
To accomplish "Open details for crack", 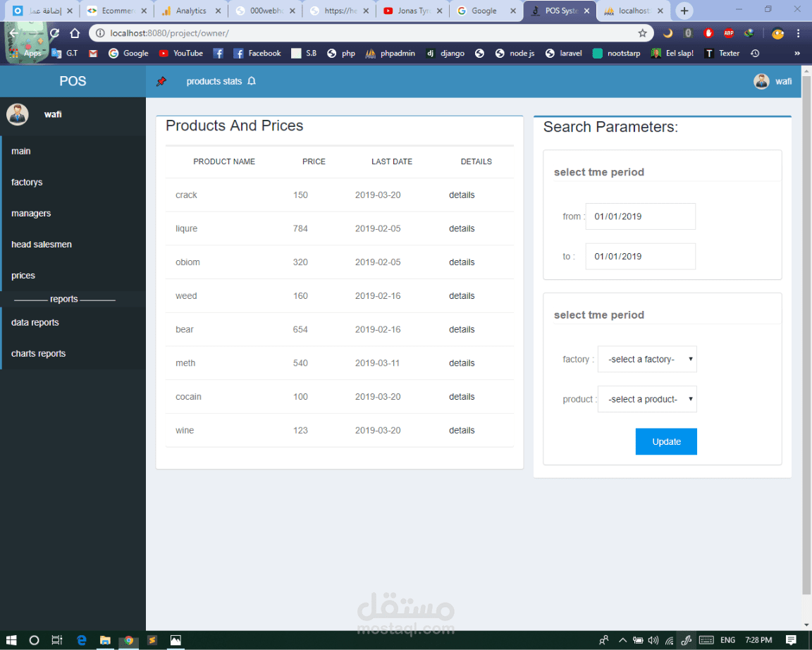I will (x=462, y=195).
